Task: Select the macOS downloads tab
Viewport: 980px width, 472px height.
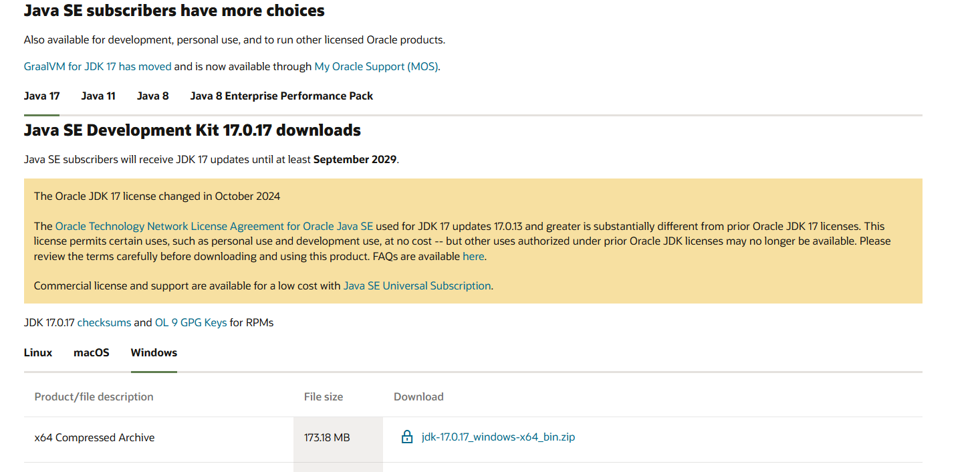Action: 91,352
